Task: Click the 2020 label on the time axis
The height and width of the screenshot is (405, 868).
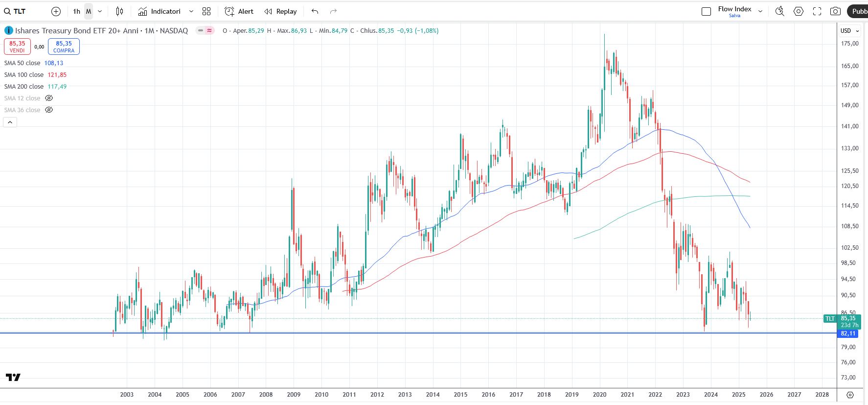Action: pos(599,395)
